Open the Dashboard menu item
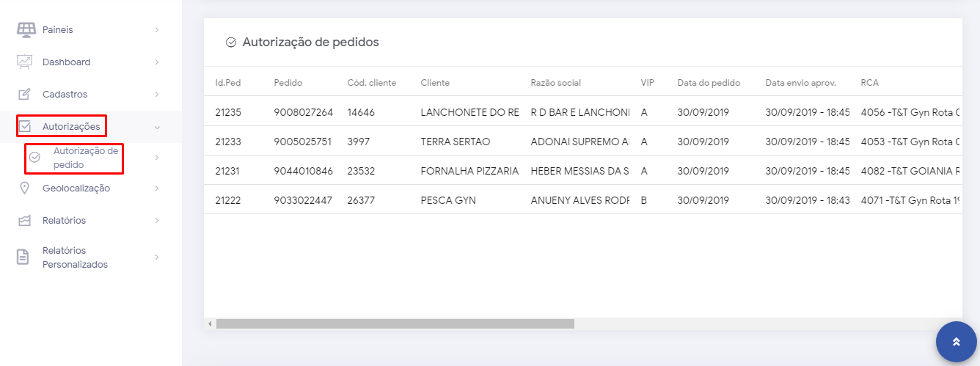 coord(66,62)
